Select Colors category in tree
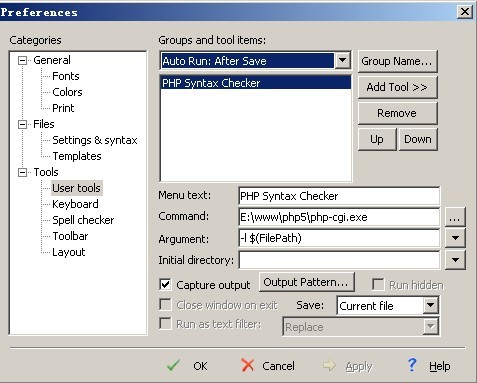The width and height of the screenshot is (477, 383). click(x=67, y=92)
